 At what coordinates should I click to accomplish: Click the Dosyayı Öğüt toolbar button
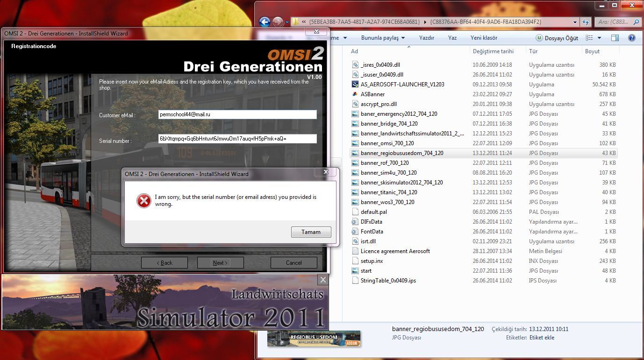coord(557,38)
